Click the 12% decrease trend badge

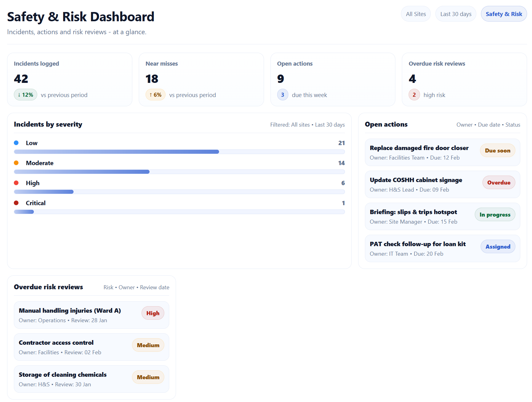tap(26, 95)
